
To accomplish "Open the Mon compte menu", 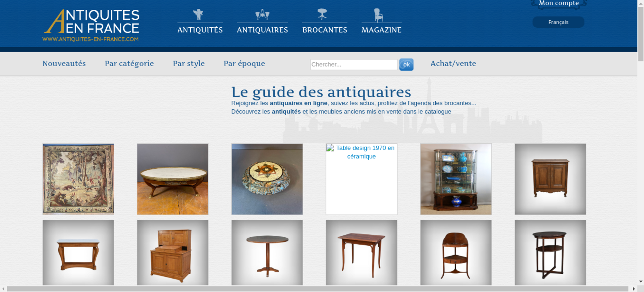I will coord(559,4).
